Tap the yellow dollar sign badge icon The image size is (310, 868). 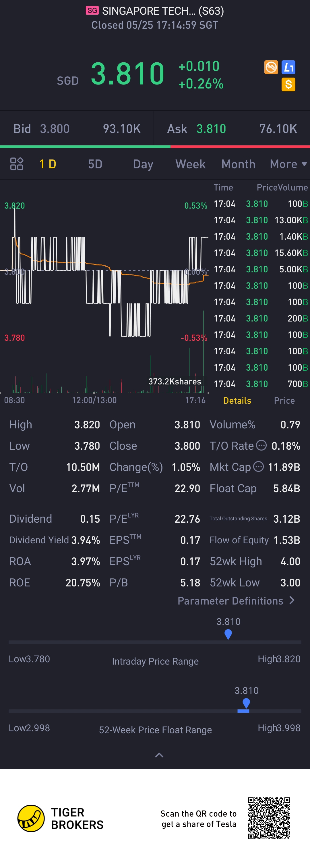[x=288, y=84]
